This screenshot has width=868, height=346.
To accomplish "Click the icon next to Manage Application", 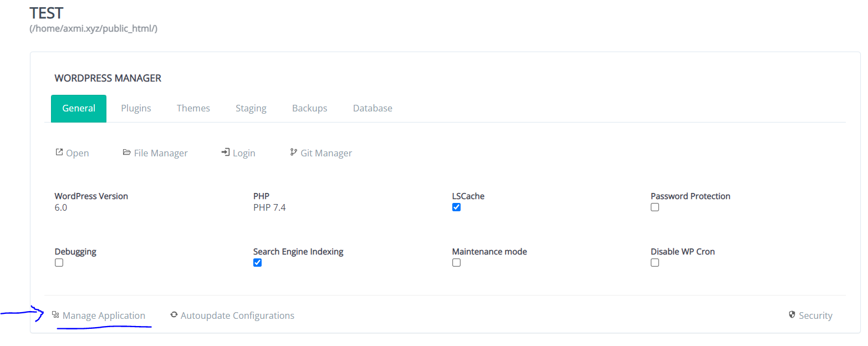I will tap(55, 314).
